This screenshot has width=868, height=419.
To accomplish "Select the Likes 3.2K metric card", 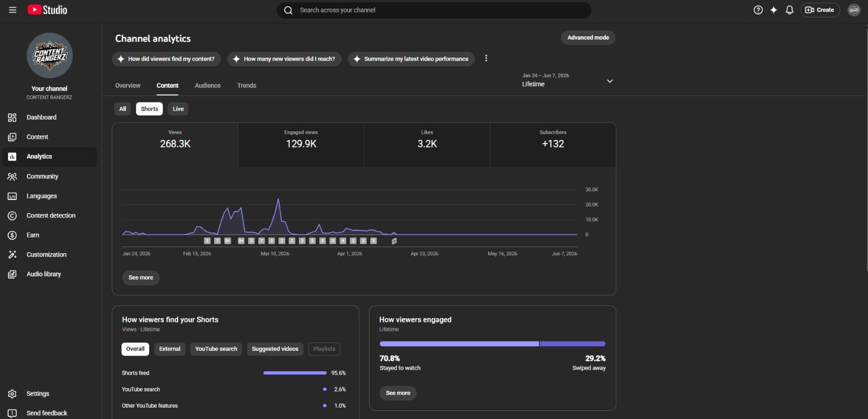I will point(427,145).
